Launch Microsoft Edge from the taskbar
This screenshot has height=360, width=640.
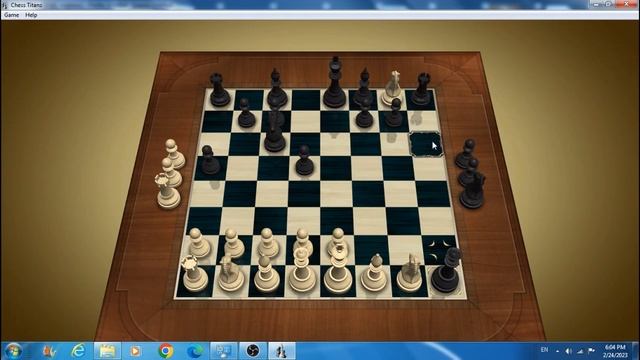(x=195, y=351)
